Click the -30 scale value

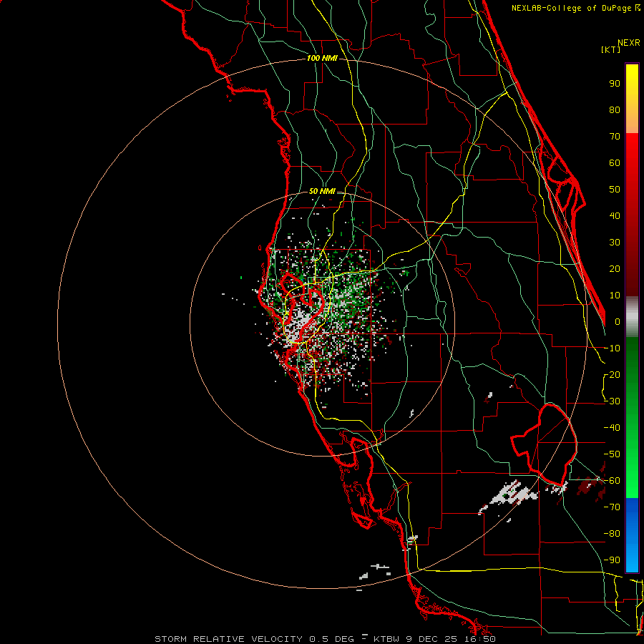point(612,401)
